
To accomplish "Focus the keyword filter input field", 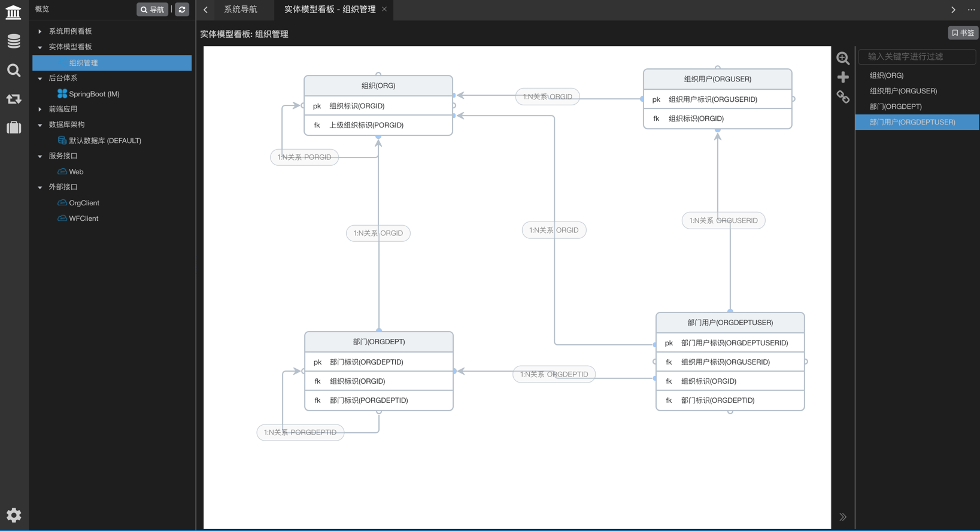I will [x=917, y=56].
